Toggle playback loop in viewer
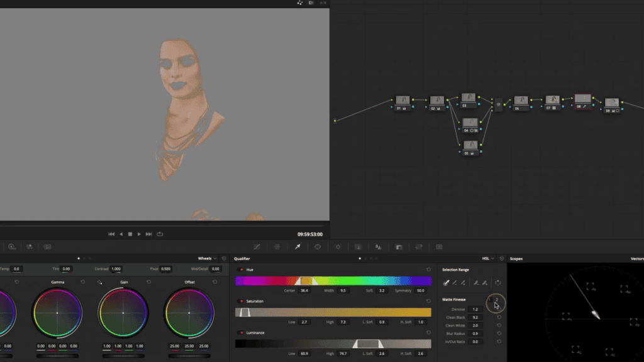This screenshot has height=362, width=644. click(160, 234)
